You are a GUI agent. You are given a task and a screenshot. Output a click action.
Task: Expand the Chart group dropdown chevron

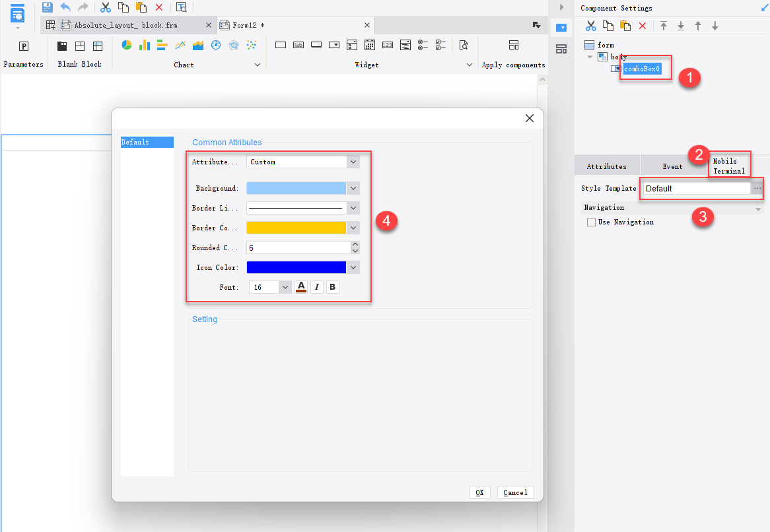point(258,65)
